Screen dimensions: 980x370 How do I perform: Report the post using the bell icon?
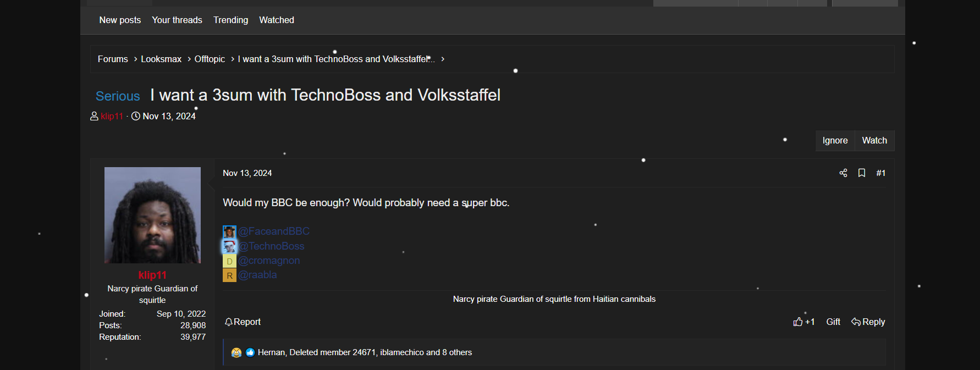[x=229, y=322]
